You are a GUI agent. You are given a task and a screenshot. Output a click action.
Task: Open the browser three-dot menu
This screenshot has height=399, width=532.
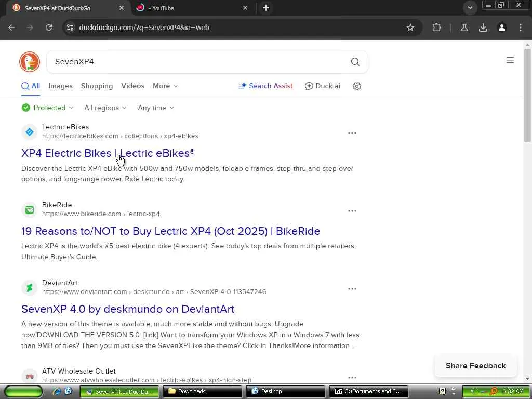point(521,28)
